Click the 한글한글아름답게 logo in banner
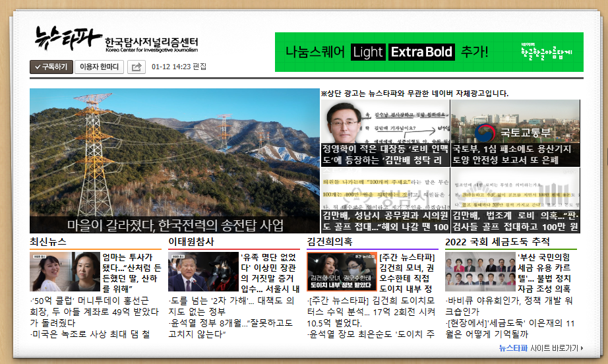The height and width of the screenshot is (364, 608). pyautogui.click(x=547, y=51)
